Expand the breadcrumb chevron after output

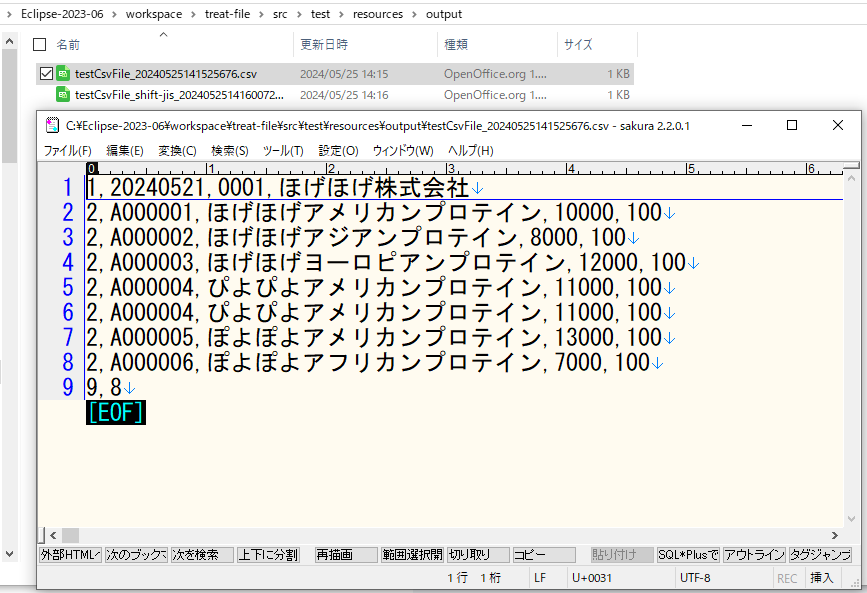(x=470, y=14)
